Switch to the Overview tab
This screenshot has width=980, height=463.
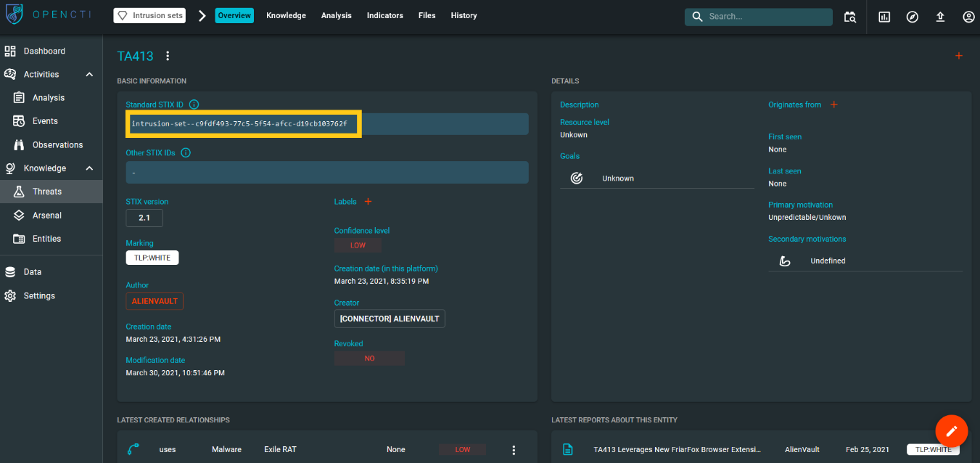point(234,15)
